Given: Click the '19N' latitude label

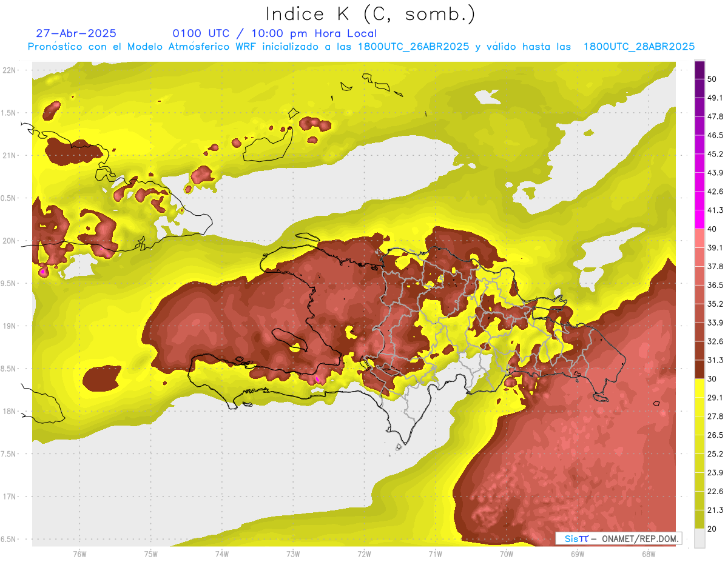Looking at the screenshot, I should coord(9,326).
